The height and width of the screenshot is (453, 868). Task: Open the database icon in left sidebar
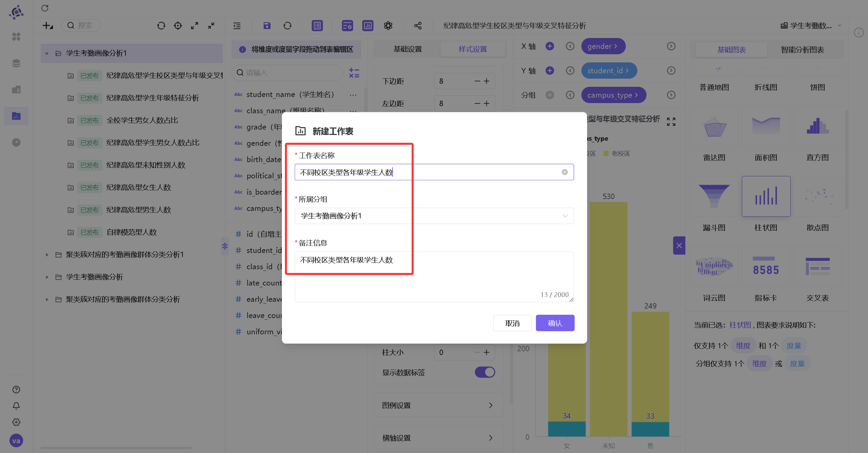(16, 63)
